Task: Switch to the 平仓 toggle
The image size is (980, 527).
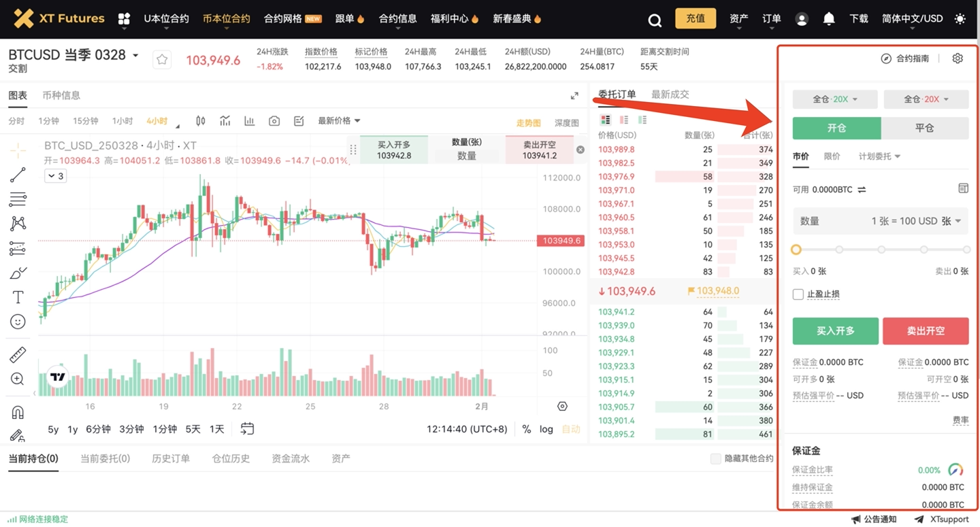Action: pyautogui.click(x=924, y=128)
